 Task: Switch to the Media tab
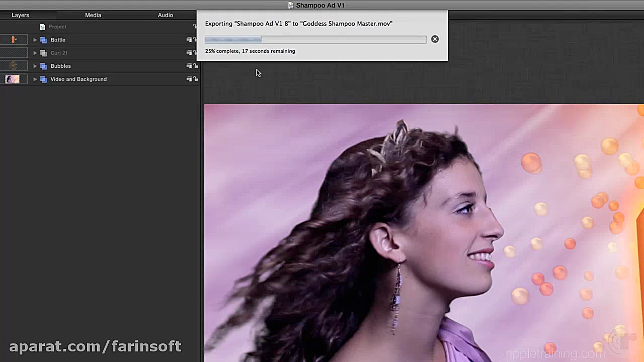click(93, 15)
